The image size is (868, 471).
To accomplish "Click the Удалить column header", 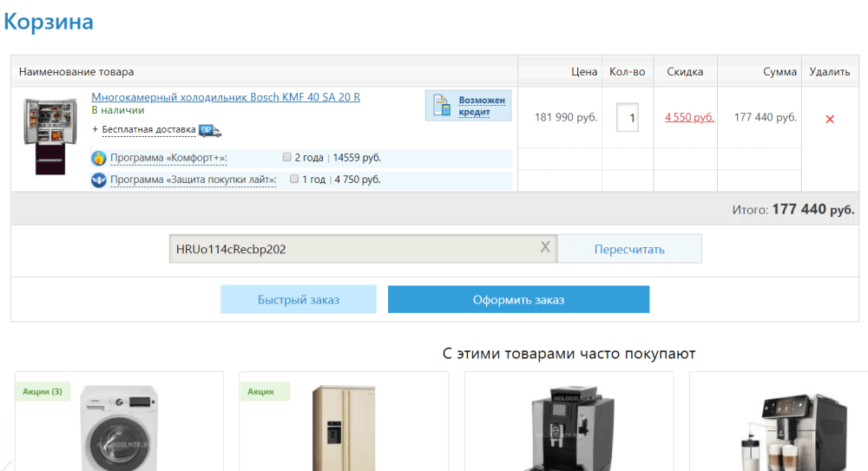I will click(x=829, y=72).
